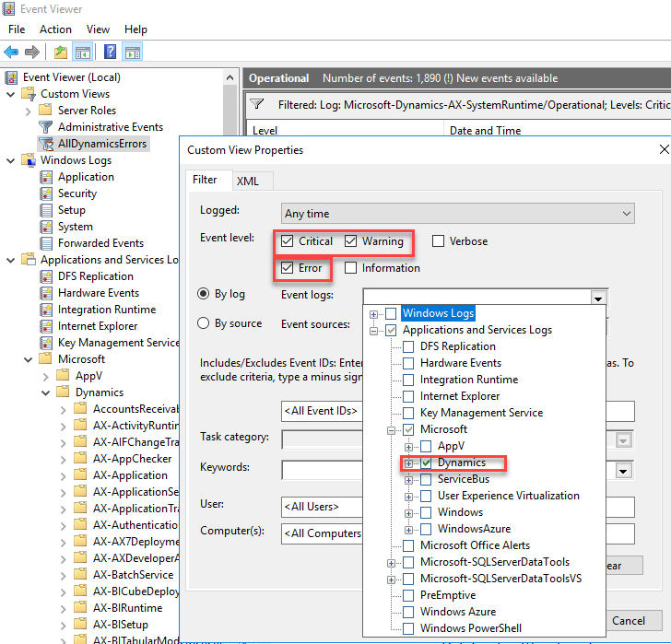This screenshot has width=671, height=644.
Task: Expand the AppV folder in console tree
Action: (46, 376)
